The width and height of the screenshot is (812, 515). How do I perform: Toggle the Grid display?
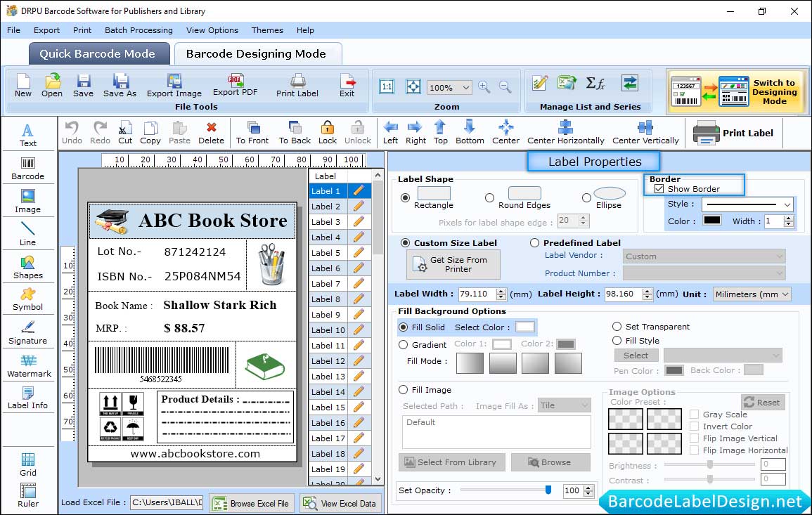click(28, 464)
